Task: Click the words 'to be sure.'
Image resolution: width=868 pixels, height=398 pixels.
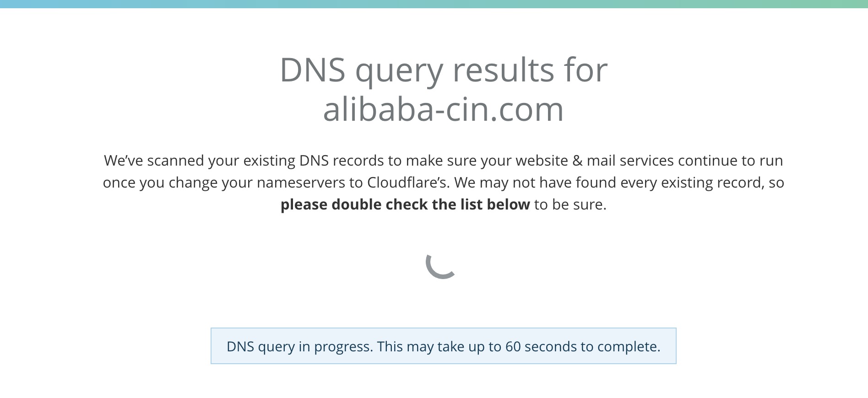Action: pos(570,204)
